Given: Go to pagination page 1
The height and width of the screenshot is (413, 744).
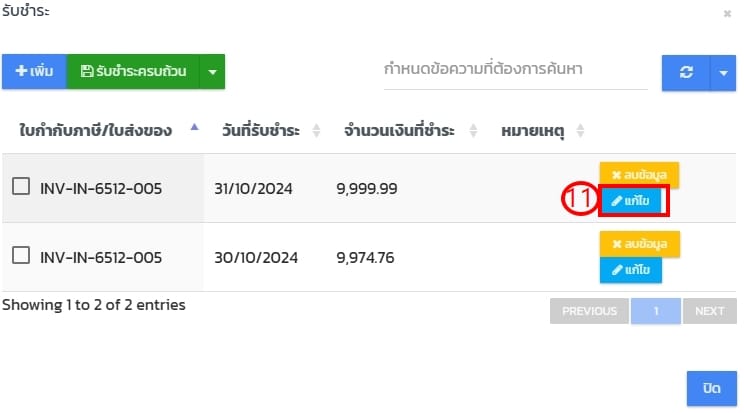Looking at the screenshot, I should tap(656, 311).
